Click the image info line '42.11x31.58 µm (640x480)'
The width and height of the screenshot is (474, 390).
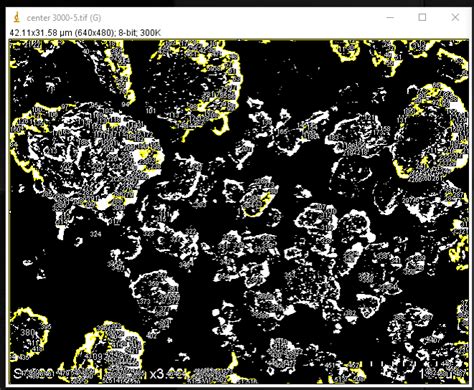click(61, 33)
